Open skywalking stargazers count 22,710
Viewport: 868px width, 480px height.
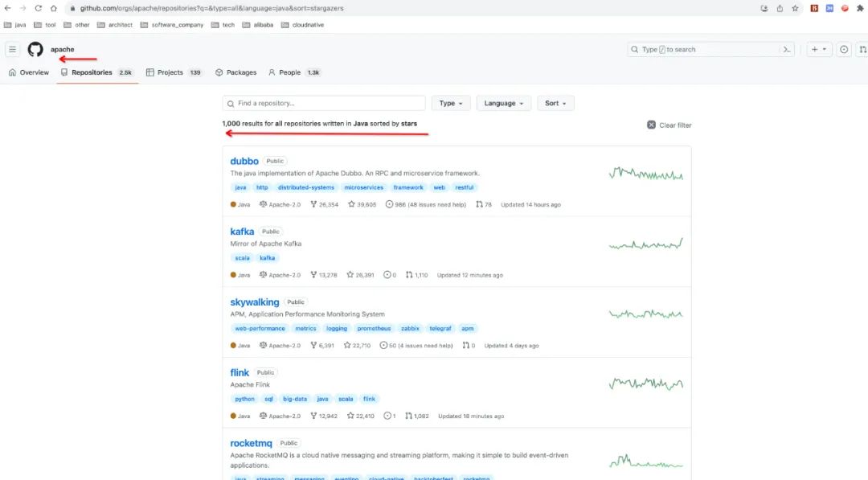pos(357,346)
